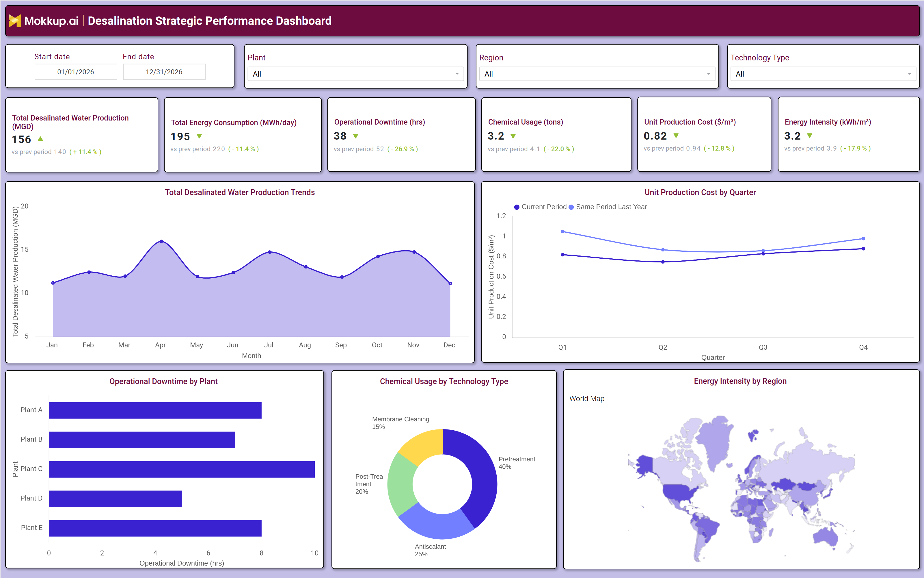Open the Region dropdown
The width and height of the screenshot is (924, 578).
(597, 74)
